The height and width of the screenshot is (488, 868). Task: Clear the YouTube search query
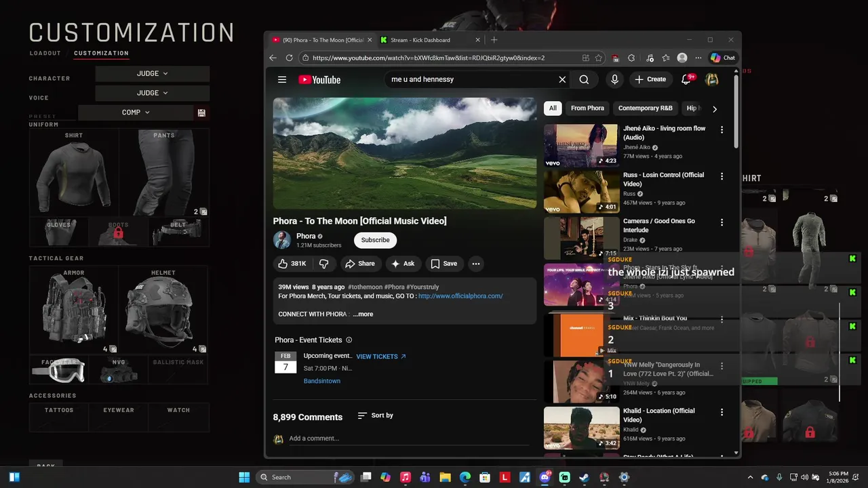[562, 79]
